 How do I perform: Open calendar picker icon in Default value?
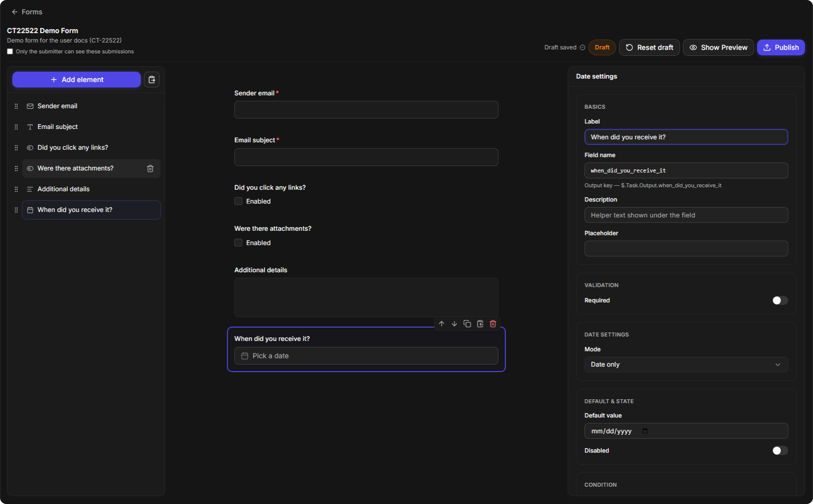[645, 431]
